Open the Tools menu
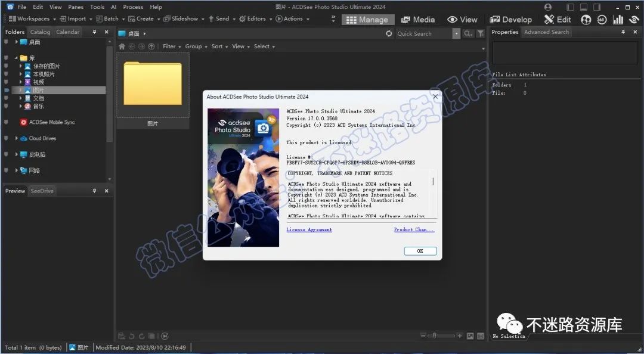The height and width of the screenshot is (354, 644). click(97, 7)
